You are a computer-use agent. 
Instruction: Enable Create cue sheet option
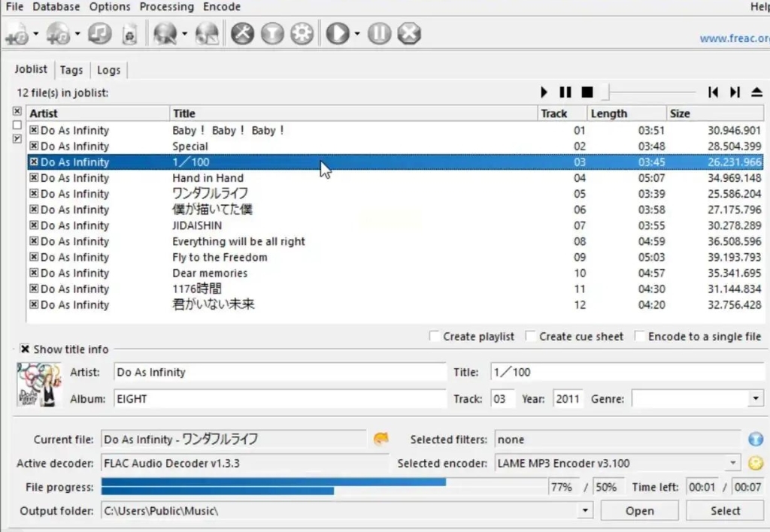[x=530, y=336]
